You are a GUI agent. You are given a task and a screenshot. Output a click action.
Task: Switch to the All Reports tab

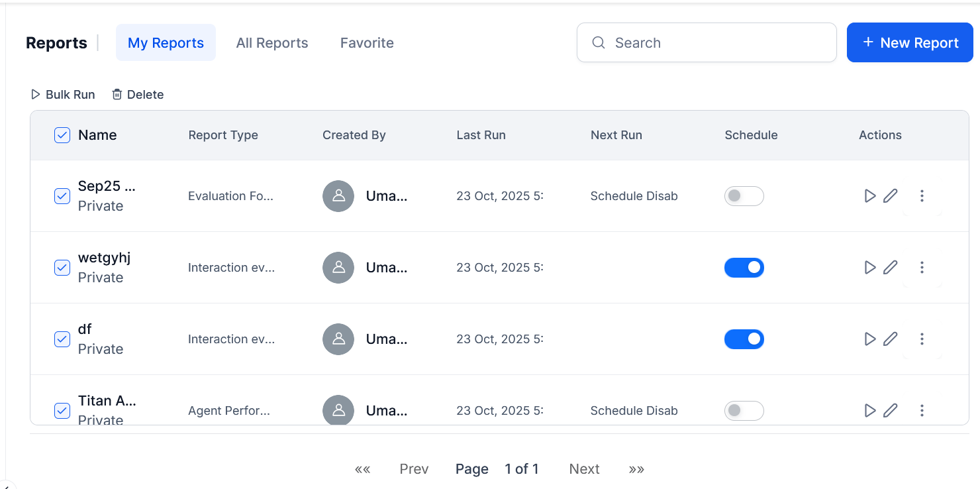pyautogui.click(x=272, y=43)
